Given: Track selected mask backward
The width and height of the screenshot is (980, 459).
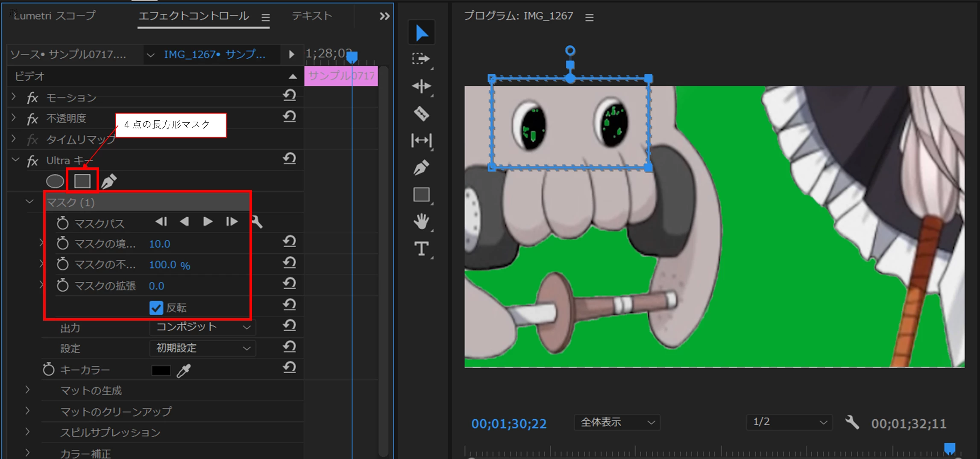Looking at the screenshot, I should click(184, 222).
